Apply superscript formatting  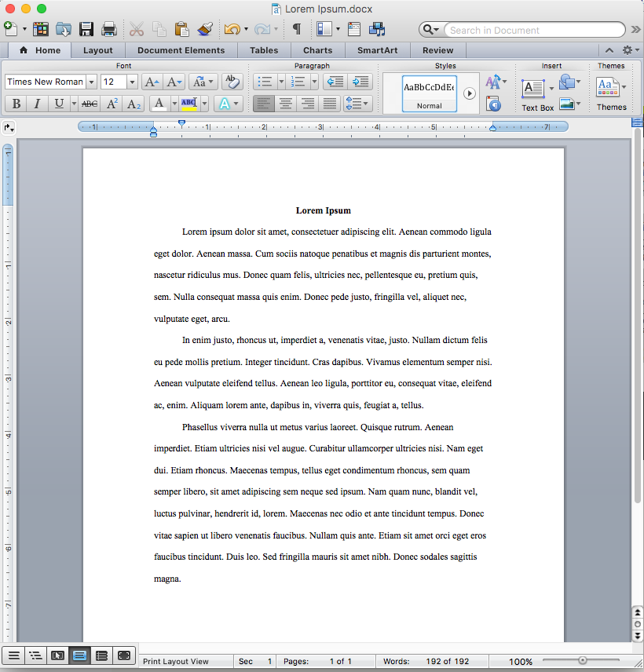(112, 104)
